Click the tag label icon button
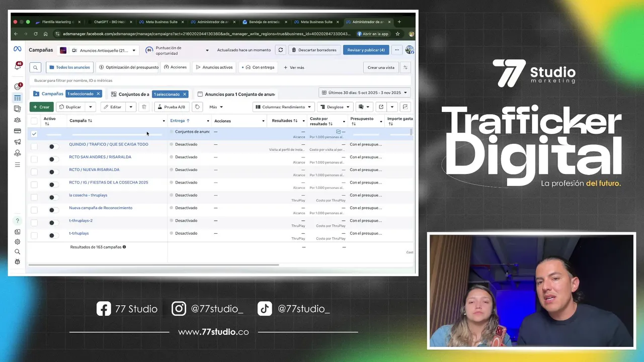The width and height of the screenshot is (644, 362). point(197,107)
